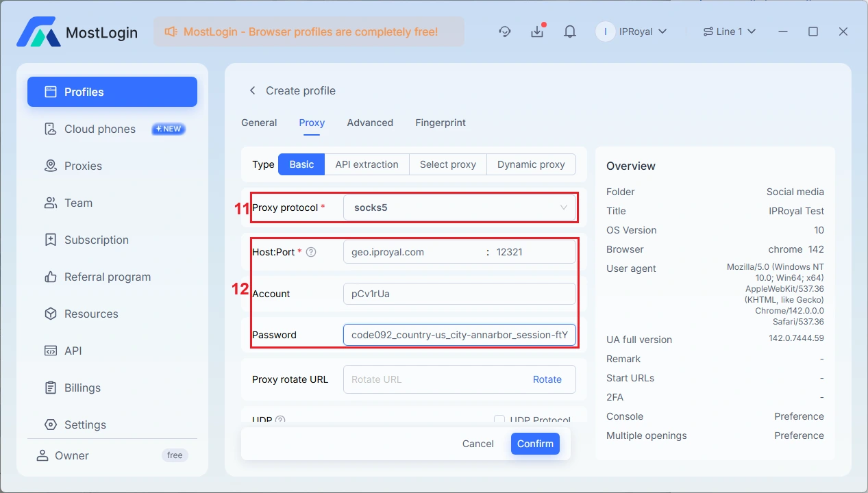Screen dimensions: 868x493
Task: Click the Billings clipboard icon
Action: pos(51,388)
